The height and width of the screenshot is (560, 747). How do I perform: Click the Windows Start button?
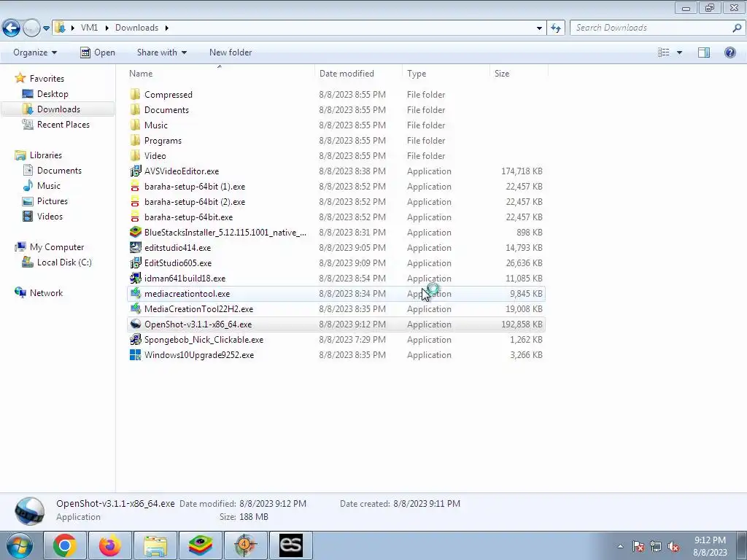pyautogui.click(x=18, y=545)
